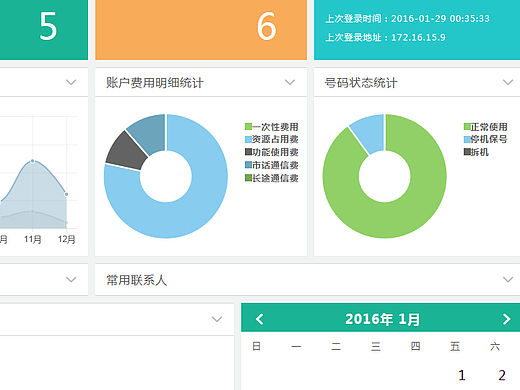The image size is (520, 390).
Task: Toggle 功能使用费 legend entry
Action: pyautogui.click(x=271, y=152)
